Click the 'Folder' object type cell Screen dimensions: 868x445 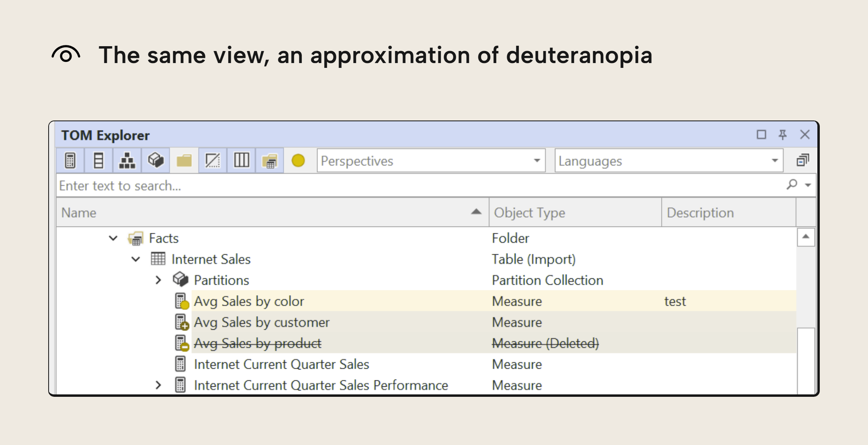click(x=510, y=238)
